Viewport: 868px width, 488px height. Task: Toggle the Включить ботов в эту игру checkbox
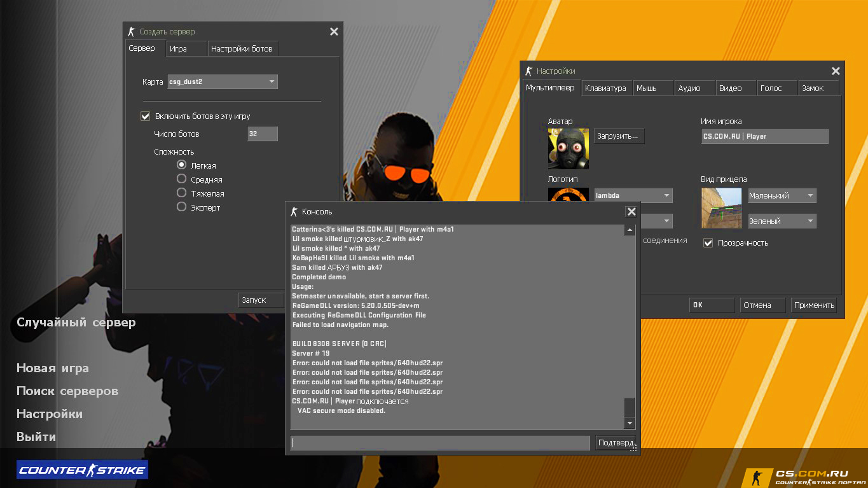146,116
